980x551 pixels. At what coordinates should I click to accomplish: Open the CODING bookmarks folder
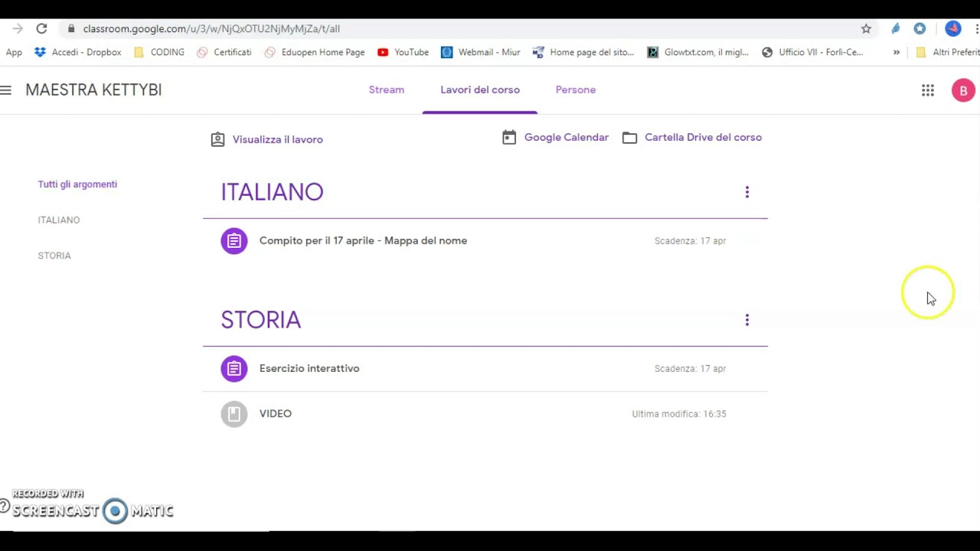[x=159, y=52]
